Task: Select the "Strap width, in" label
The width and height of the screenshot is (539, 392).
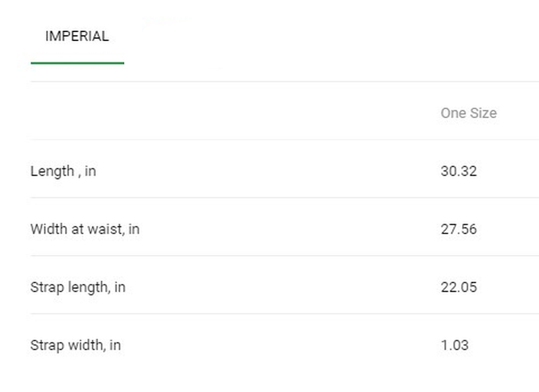Action: 75,345
